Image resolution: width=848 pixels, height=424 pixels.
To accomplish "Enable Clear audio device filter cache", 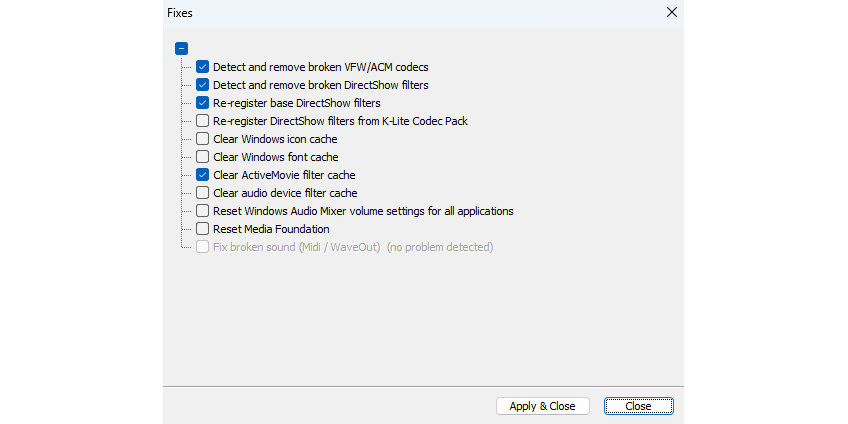I will [x=203, y=193].
